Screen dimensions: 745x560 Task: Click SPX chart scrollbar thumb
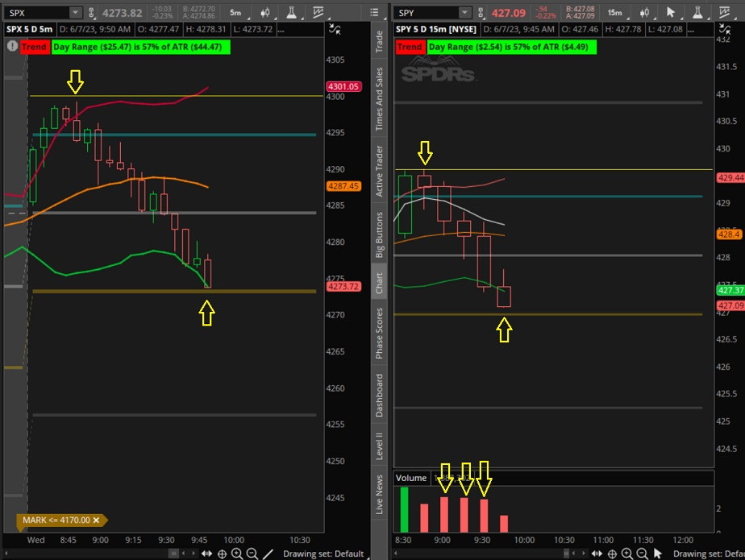[x=173, y=554]
